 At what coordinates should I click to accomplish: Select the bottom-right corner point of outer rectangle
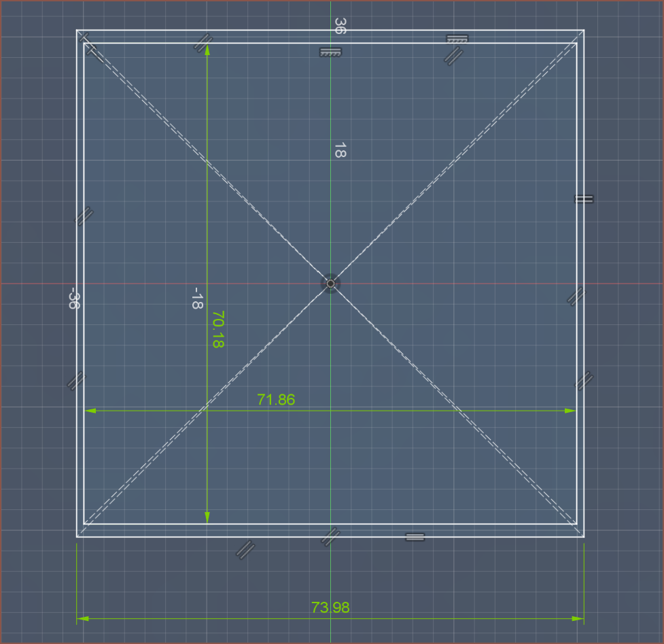click(x=584, y=537)
